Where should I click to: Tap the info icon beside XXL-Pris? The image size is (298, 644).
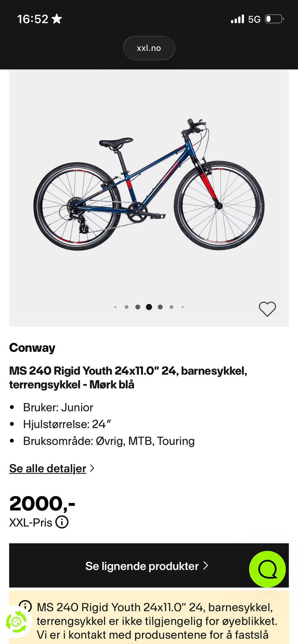tap(62, 522)
